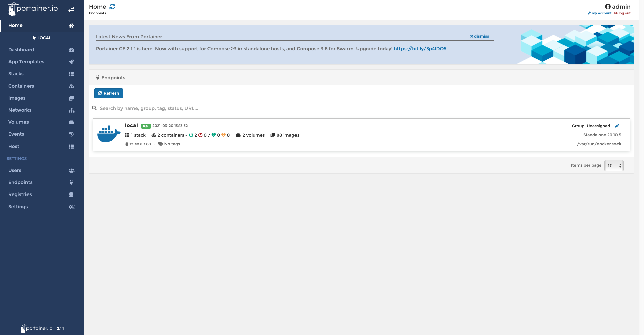Click the Images clone icon in sidebar
The image size is (644, 335).
pyautogui.click(x=71, y=98)
